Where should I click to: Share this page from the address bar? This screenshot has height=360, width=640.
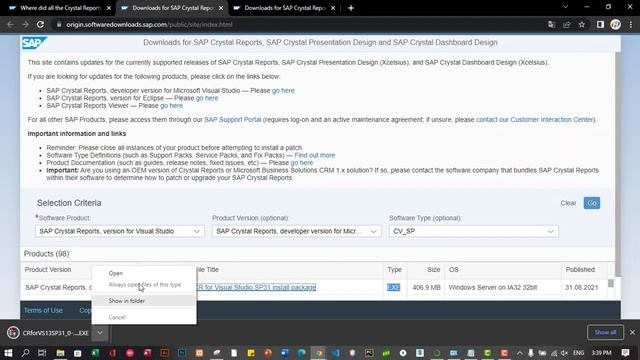pos(567,24)
